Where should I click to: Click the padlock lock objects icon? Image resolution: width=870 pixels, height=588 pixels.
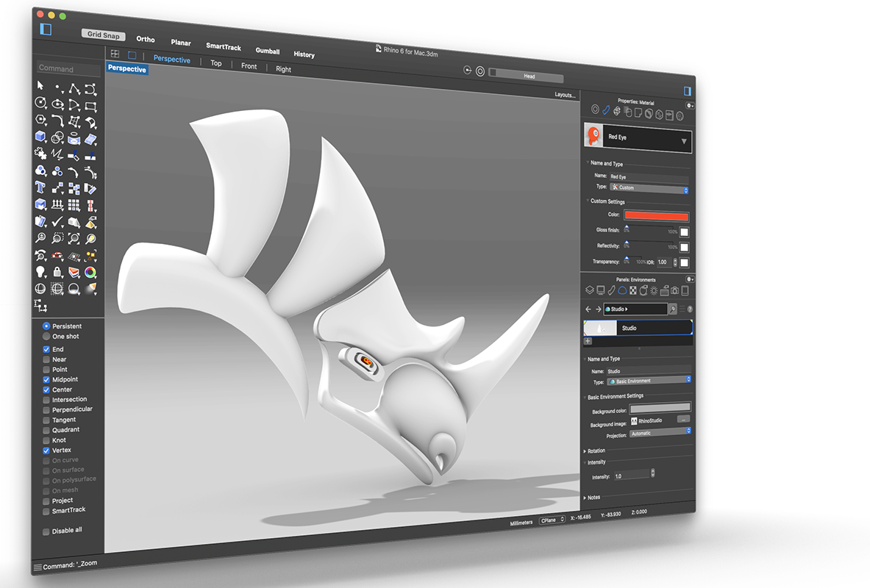57,273
